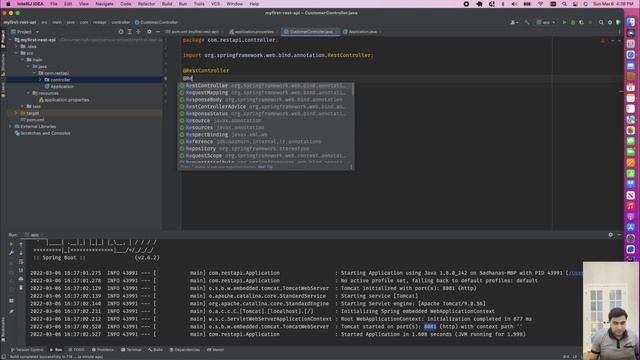Open Project panel options gear
640x360 pixels.
coord(149,31)
